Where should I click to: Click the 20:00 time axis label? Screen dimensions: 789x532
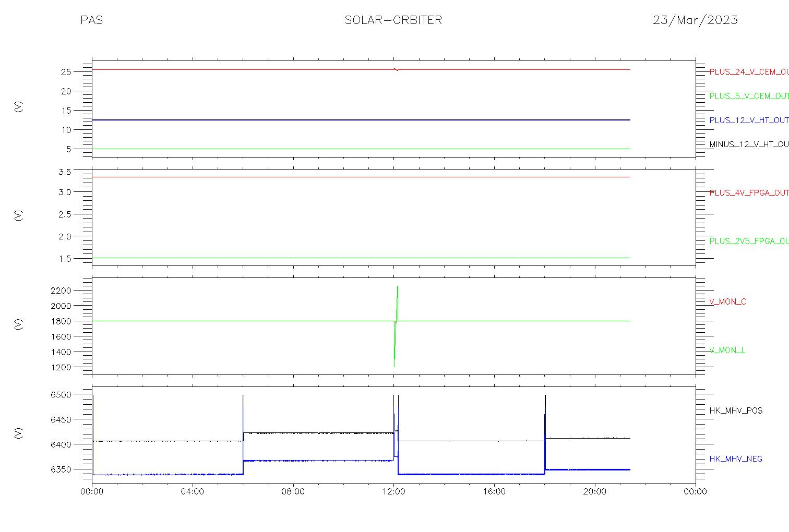(x=594, y=492)
